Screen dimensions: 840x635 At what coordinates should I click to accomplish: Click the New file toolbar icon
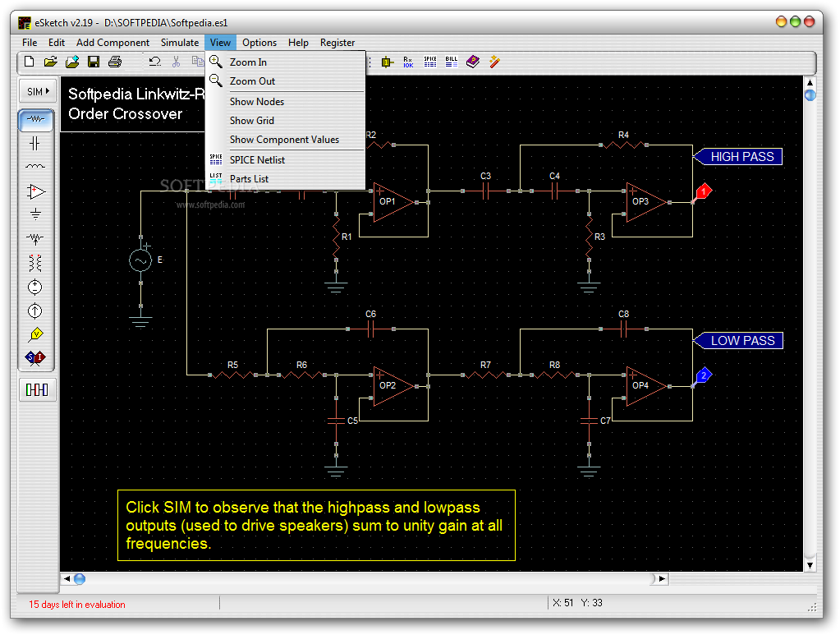[x=30, y=62]
